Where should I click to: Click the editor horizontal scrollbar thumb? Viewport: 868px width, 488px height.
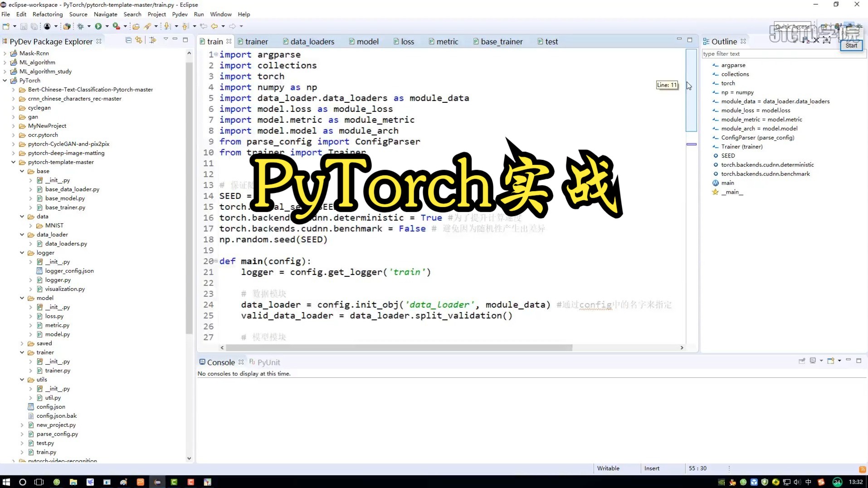399,348
